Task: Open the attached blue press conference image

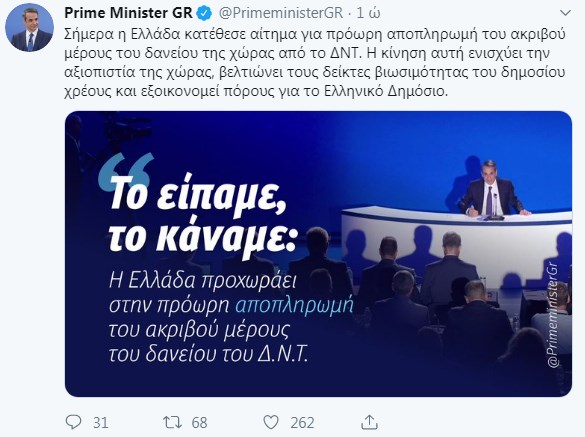Action: click(318, 254)
